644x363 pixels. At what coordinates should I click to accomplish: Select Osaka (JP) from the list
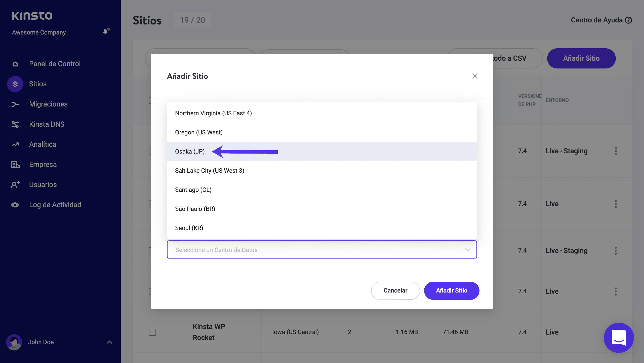190,152
